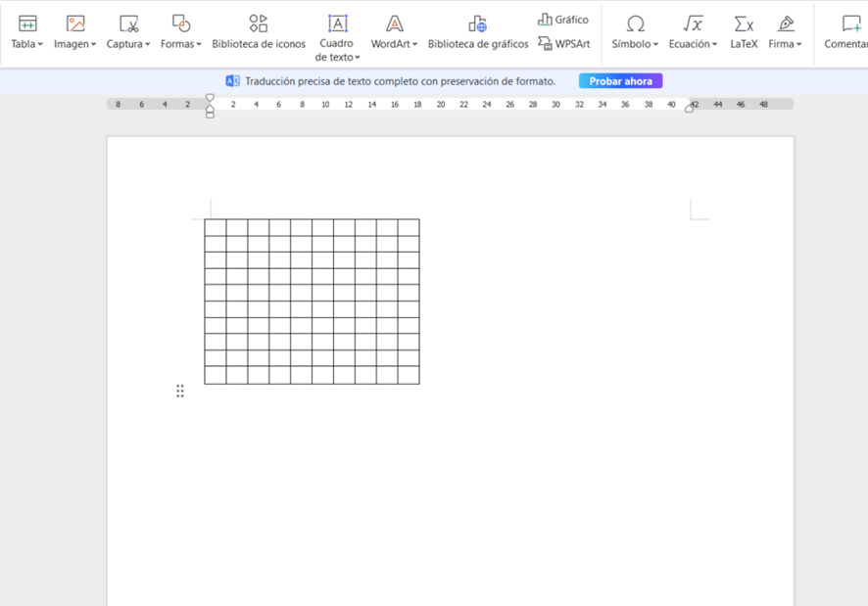Open the Ecuación dropdown arrow
This screenshot has height=606, width=868.
click(x=714, y=44)
